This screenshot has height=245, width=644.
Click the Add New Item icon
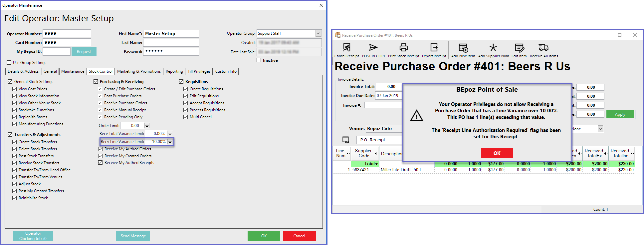pos(463,47)
